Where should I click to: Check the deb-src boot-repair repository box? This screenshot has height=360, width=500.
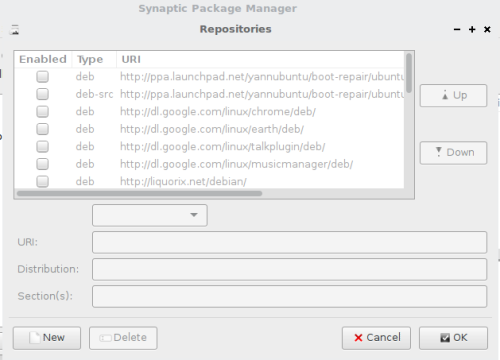coord(42,94)
